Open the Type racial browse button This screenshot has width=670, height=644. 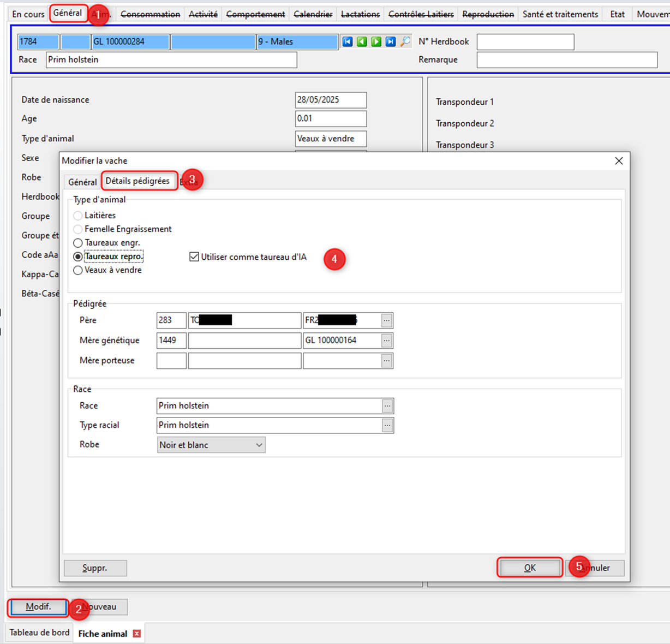[387, 426]
